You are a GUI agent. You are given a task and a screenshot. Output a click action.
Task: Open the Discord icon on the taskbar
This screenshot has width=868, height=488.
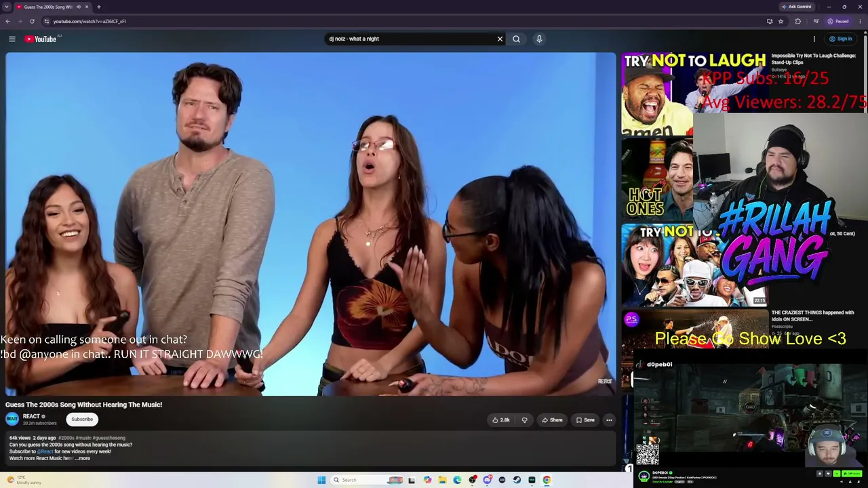[x=487, y=481]
